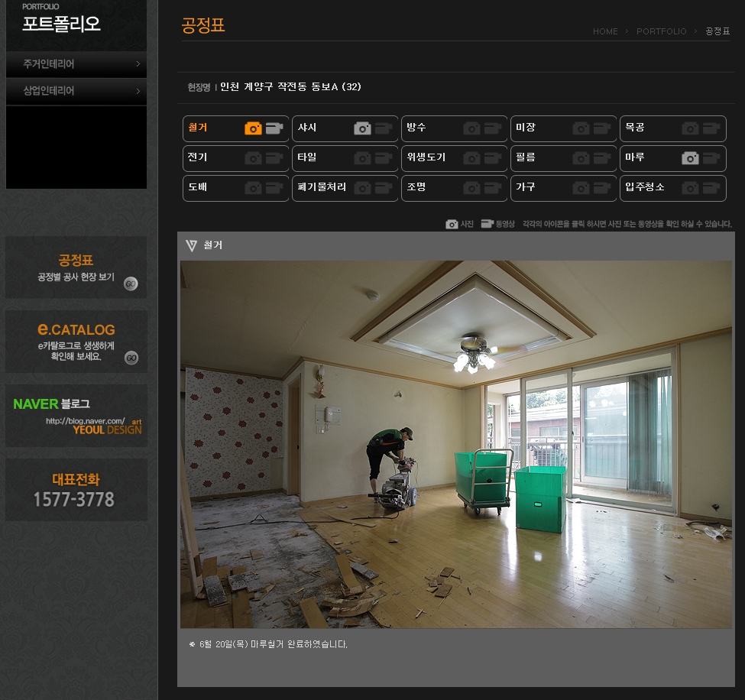This screenshot has width=745, height=700.
Task: Click the demolition site photo
Action: (x=455, y=444)
